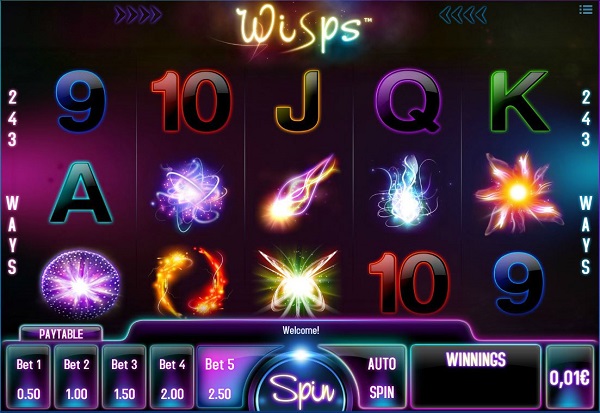Select the Bet 3 1.50 option
Viewport: 600px width, 413px height.
124,377
